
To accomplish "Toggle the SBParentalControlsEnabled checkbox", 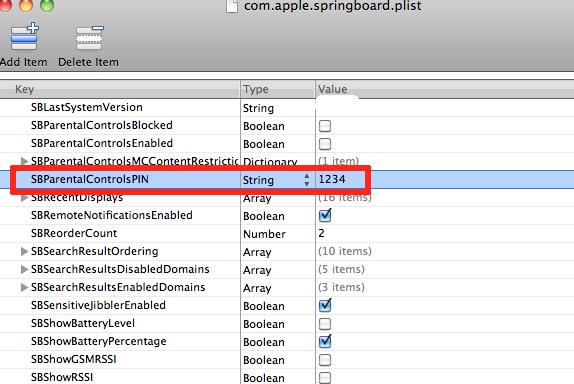I will (x=325, y=144).
